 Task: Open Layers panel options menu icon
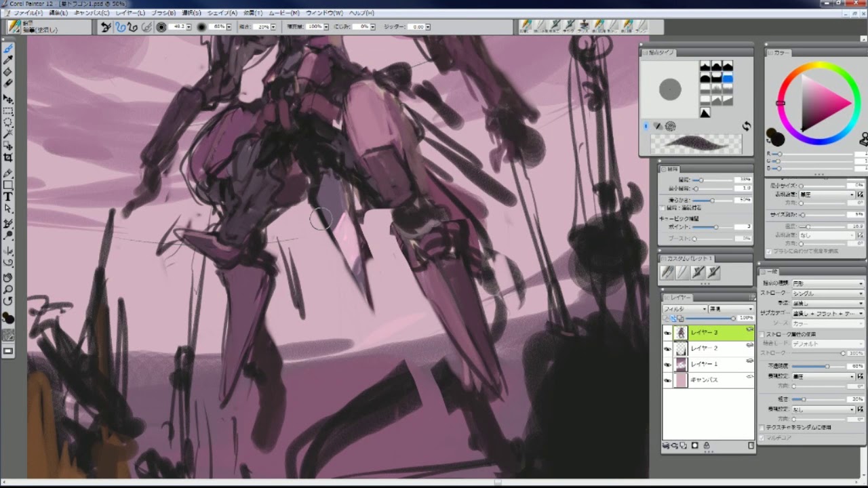point(751,298)
